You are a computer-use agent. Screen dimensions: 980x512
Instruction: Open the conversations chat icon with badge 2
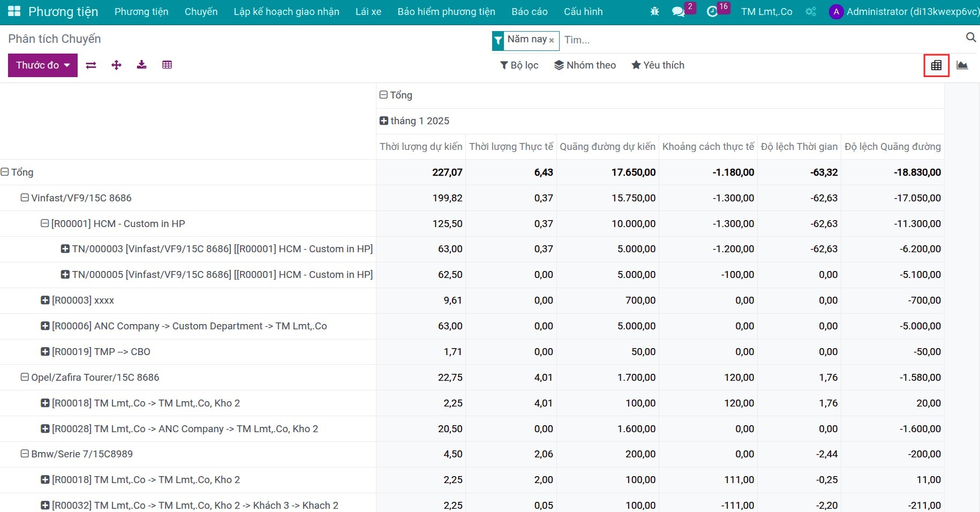678,11
